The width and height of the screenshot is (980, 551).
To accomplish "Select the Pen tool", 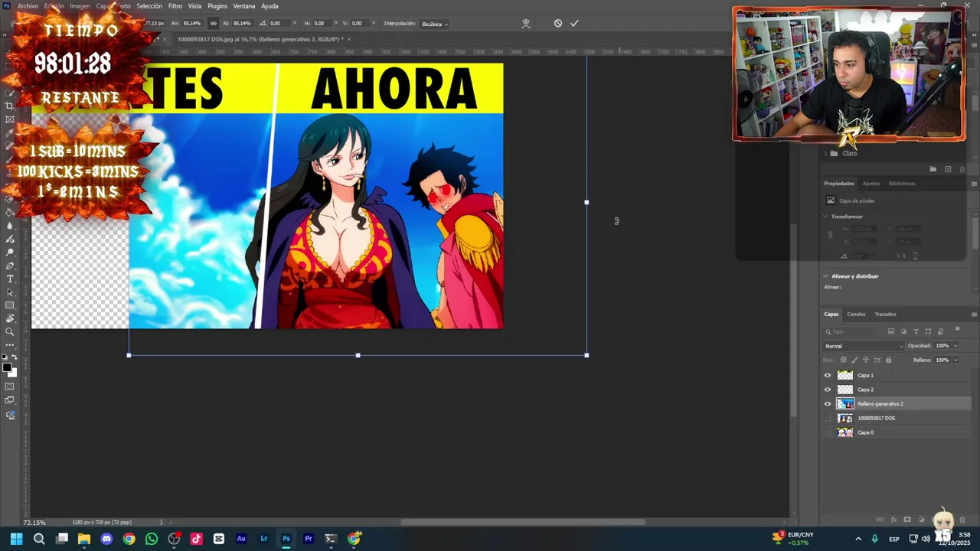I will pos(10,266).
